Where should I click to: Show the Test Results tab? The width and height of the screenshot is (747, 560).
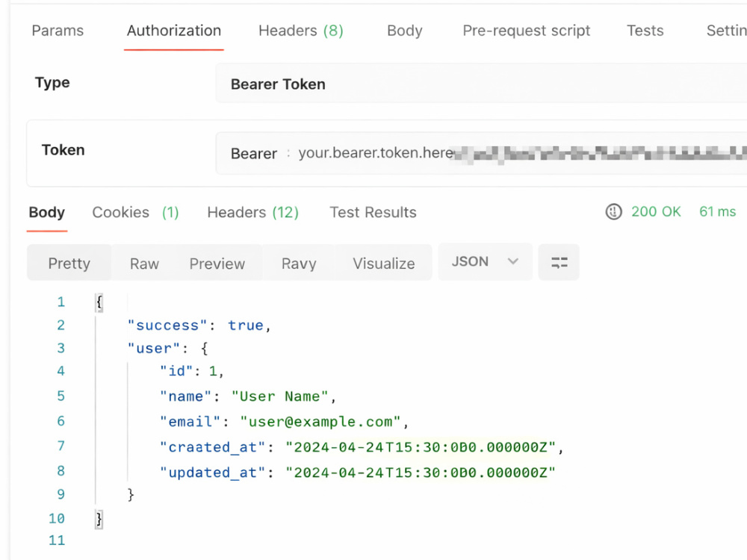[x=373, y=212]
